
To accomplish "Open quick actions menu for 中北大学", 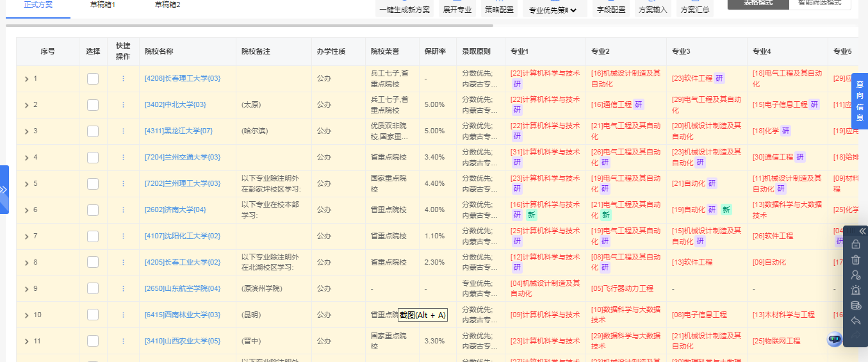I will coord(123,104).
